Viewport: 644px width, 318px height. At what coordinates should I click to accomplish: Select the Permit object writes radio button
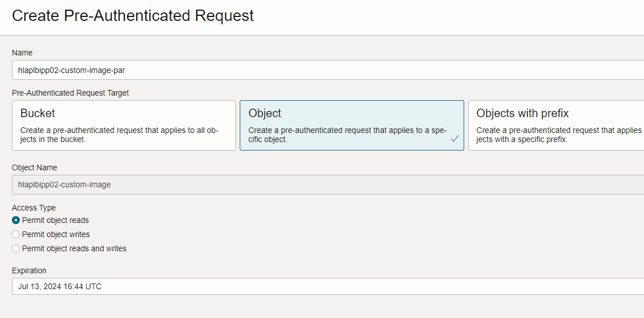(16, 234)
